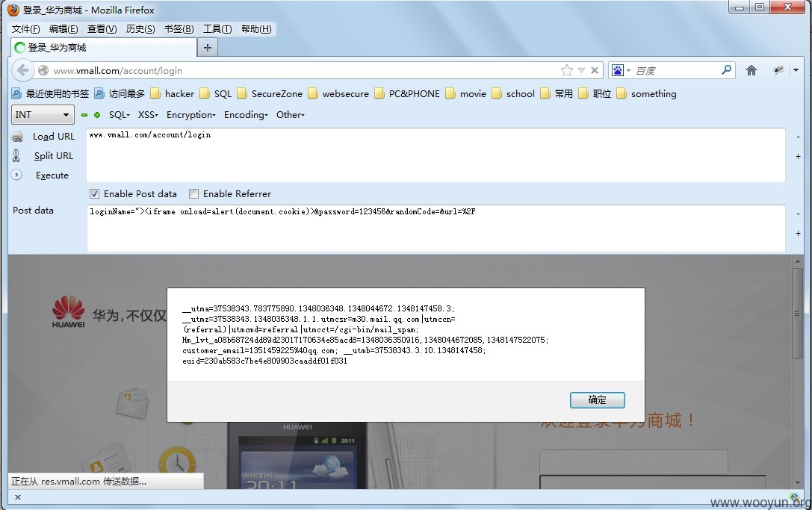The height and width of the screenshot is (510, 812).
Task: Open 访问最多 bookmark menu
Action: click(x=120, y=94)
